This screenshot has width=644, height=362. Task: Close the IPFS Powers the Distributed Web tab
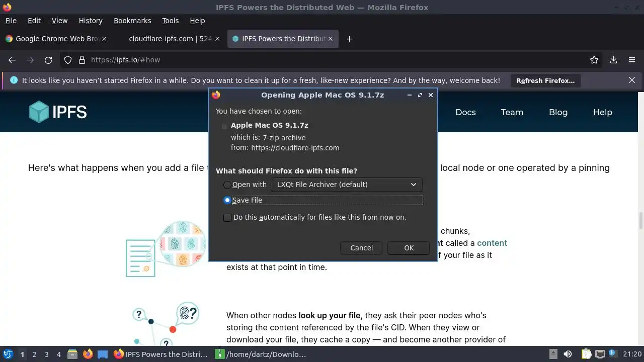click(x=331, y=39)
